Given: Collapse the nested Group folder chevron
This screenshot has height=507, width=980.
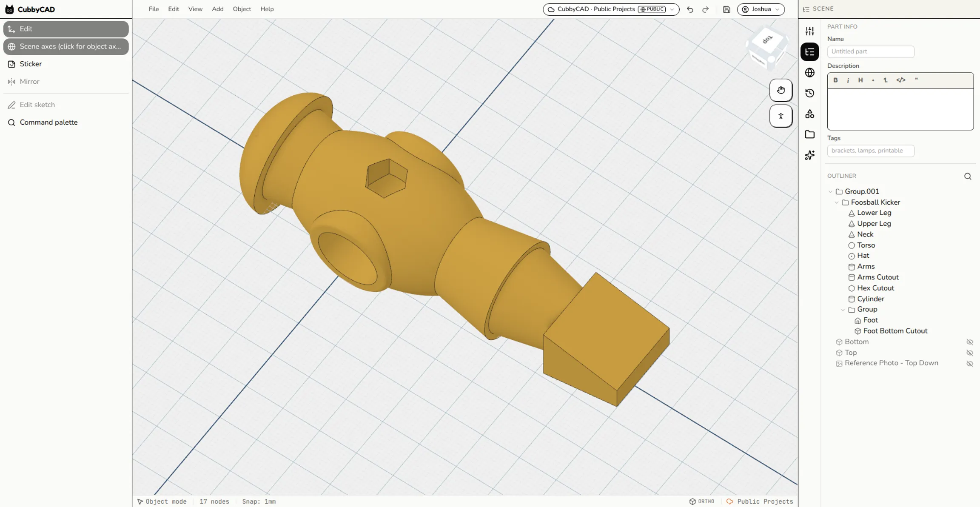Looking at the screenshot, I should pyautogui.click(x=843, y=310).
